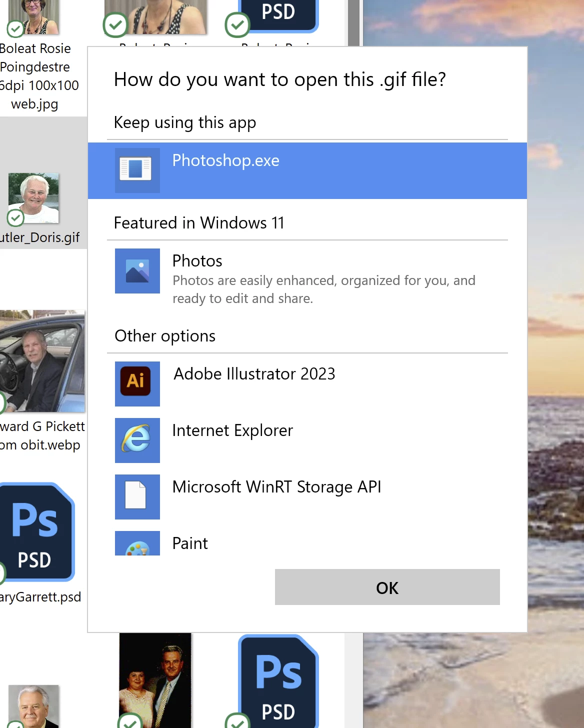Click the Garrett.psd Photoshop file icon

coord(37,532)
